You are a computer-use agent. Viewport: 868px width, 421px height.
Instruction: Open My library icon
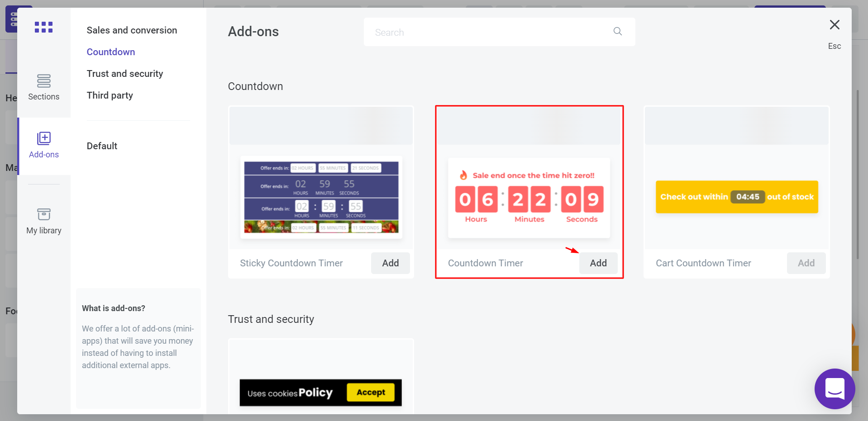tap(44, 214)
